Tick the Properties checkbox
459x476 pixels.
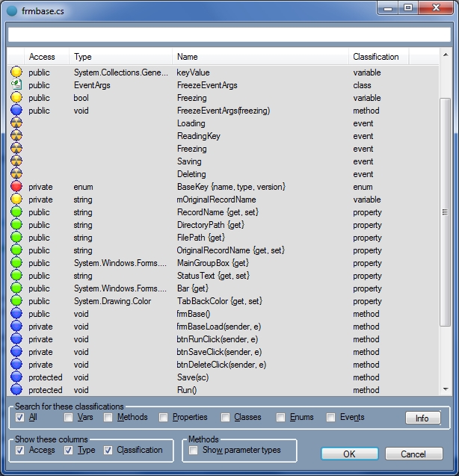[163, 418]
